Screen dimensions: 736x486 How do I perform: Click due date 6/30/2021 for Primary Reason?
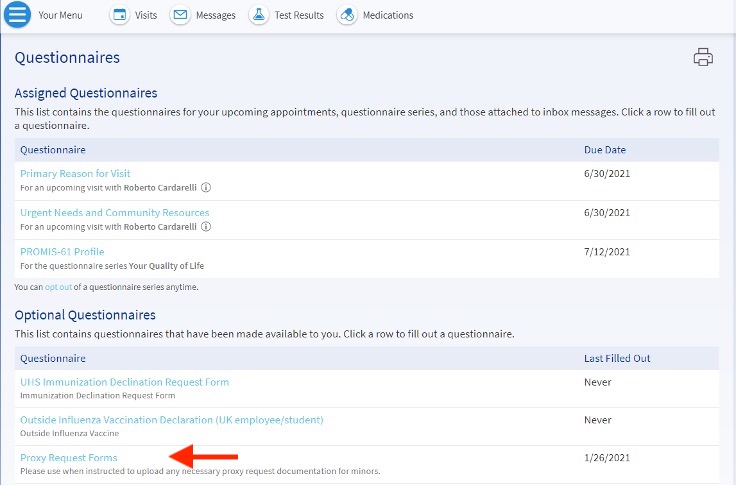(606, 173)
